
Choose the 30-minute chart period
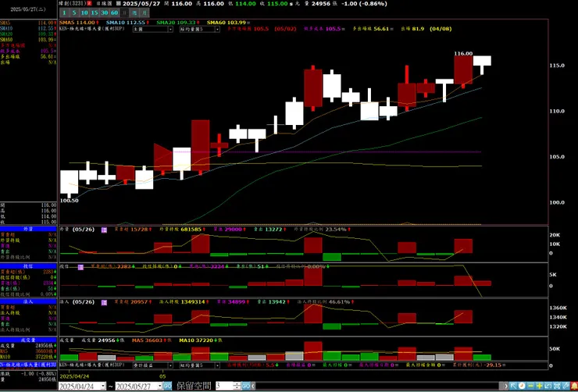[x=105, y=12]
